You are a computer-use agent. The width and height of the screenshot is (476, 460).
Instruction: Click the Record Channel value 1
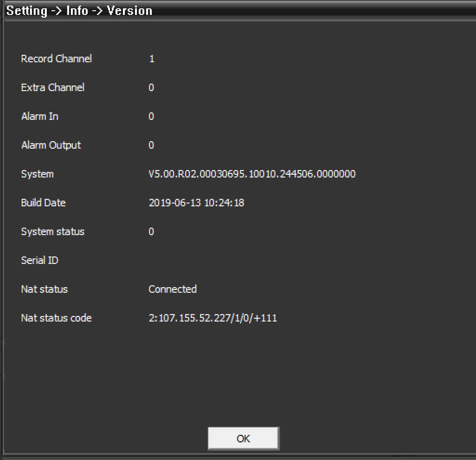[152, 59]
